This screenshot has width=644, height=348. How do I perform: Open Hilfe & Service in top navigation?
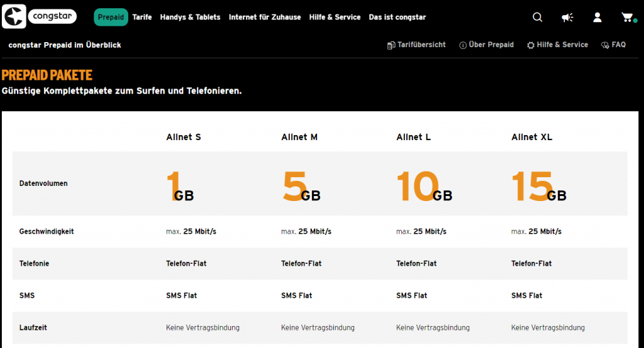pos(335,17)
